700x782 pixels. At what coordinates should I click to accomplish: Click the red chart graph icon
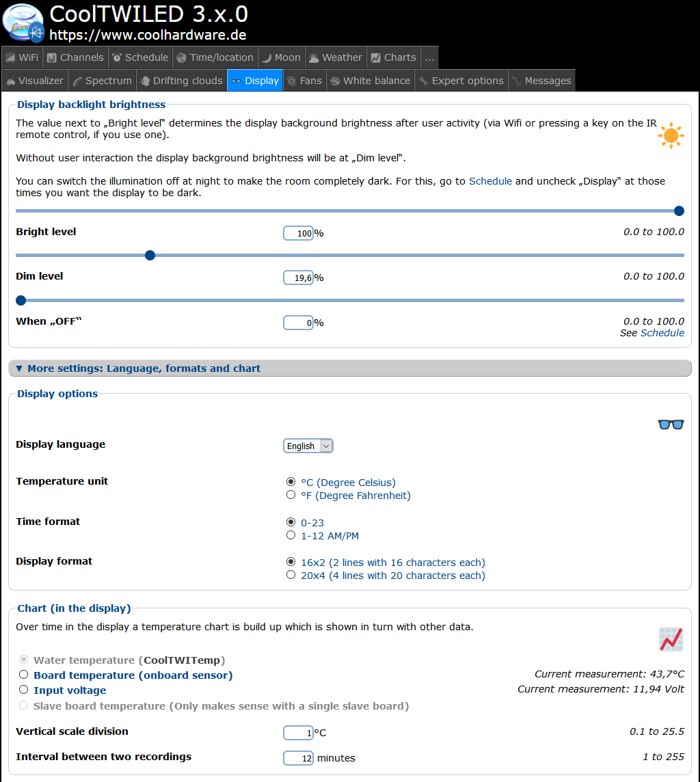pyautogui.click(x=671, y=640)
